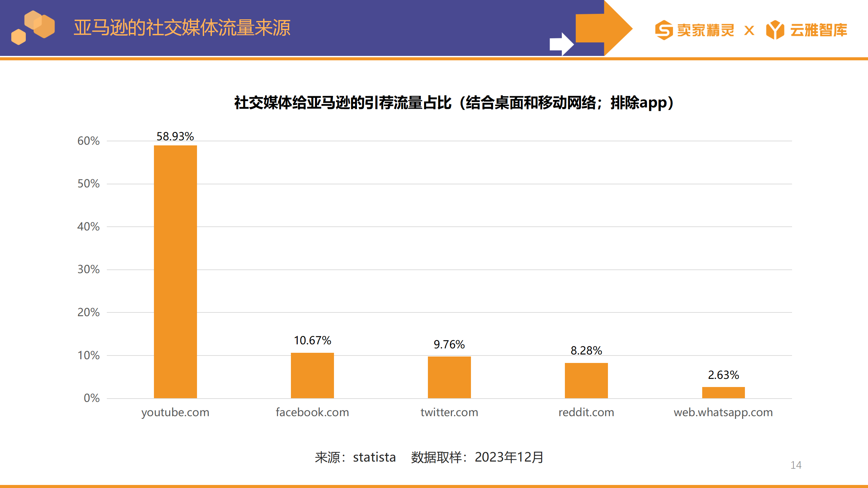The image size is (868, 488).
Task: Click the 60% y-axis label
Action: pos(88,141)
